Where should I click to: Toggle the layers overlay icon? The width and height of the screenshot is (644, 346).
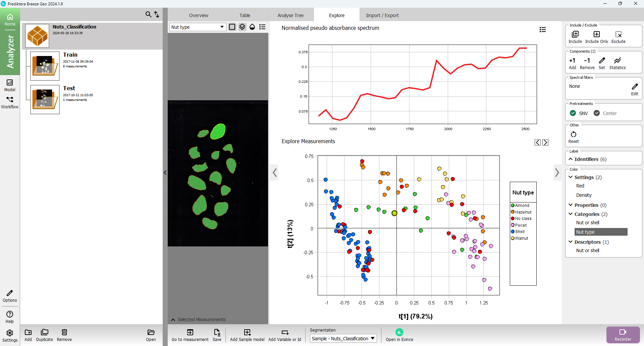tap(242, 27)
